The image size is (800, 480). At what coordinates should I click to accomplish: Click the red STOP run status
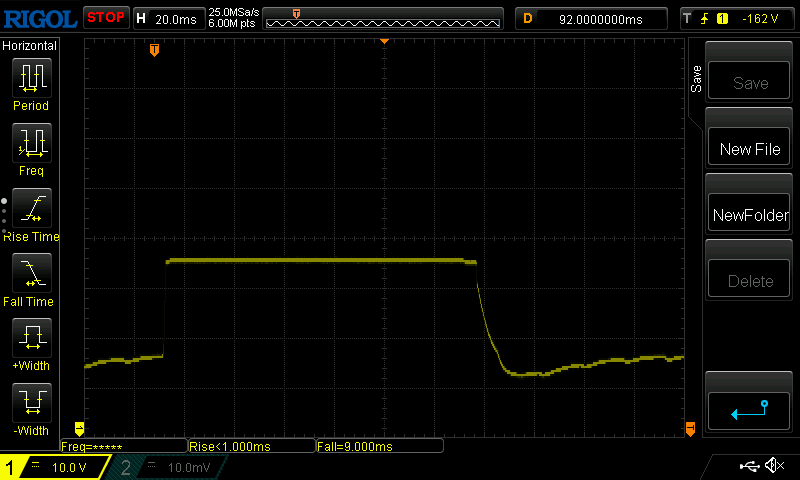pos(105,18)
